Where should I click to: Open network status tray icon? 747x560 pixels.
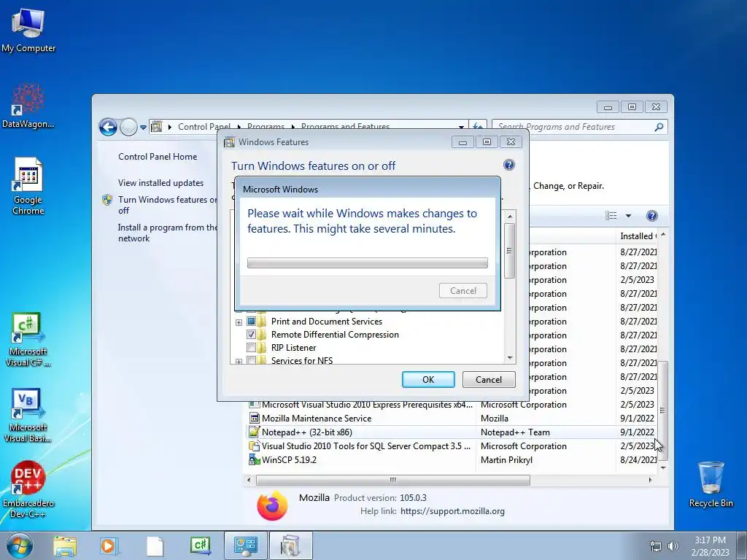point(656,546)
